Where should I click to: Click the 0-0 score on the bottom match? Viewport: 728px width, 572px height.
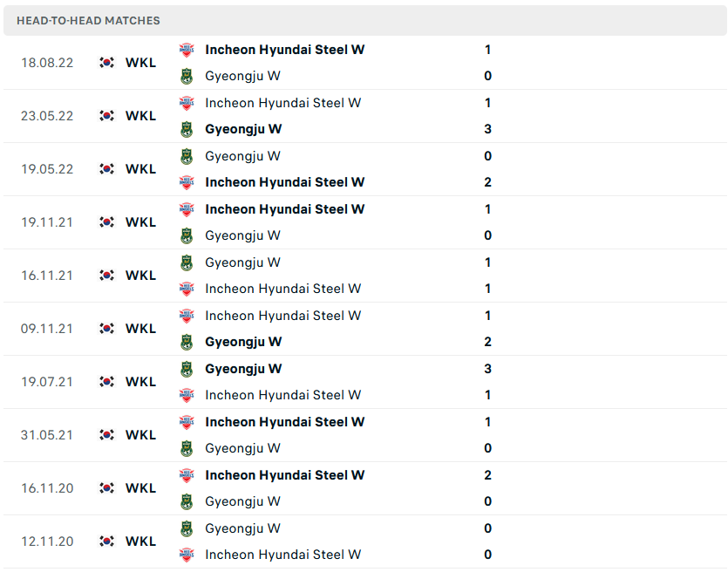[x=487, y=541]
